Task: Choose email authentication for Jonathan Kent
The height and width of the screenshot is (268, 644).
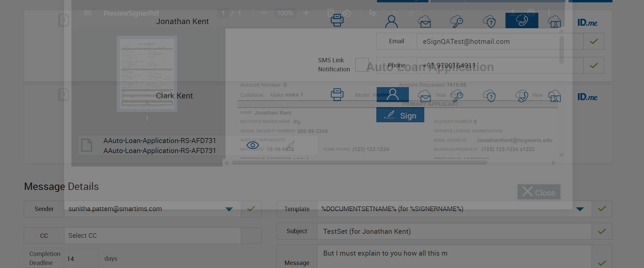Action: pyautogui.click(x=424, y=22)
